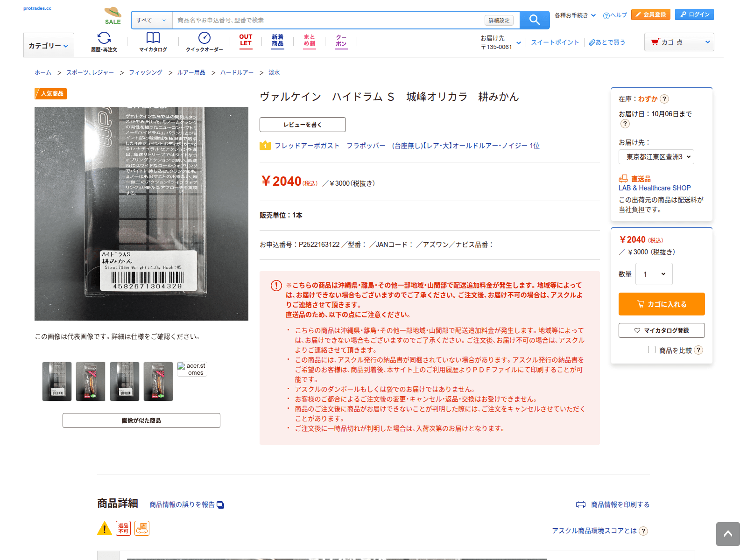Image resolution: width=747 pixels, height=560 pixels.
Task: Check the 商品を比較 checkbox
Action: click(x=652, y=350)
